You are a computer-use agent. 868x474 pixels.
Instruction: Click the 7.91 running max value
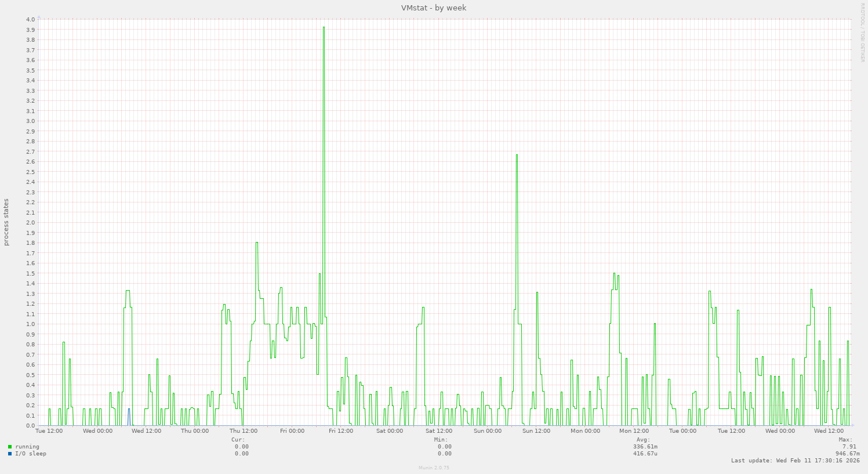pos(849,447)
